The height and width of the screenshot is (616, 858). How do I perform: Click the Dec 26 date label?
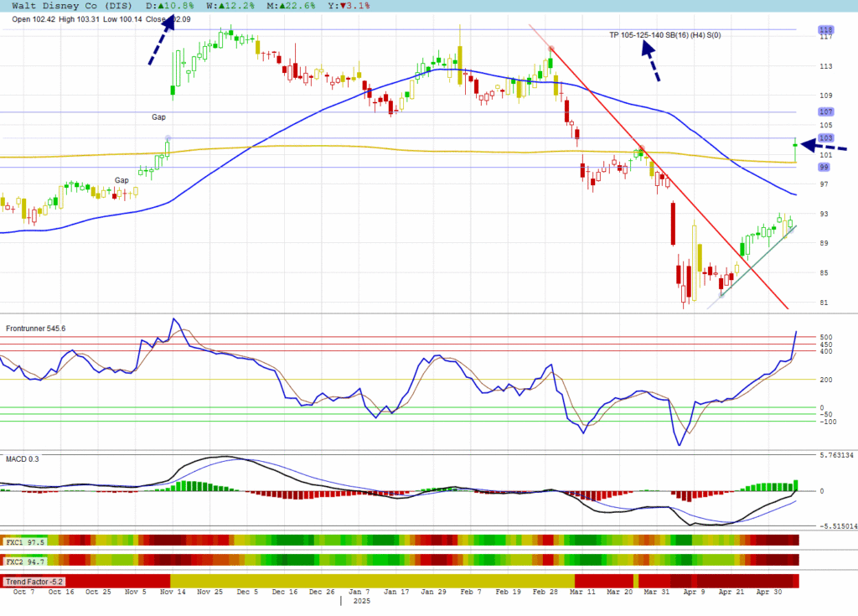click(x=322, y=592)
